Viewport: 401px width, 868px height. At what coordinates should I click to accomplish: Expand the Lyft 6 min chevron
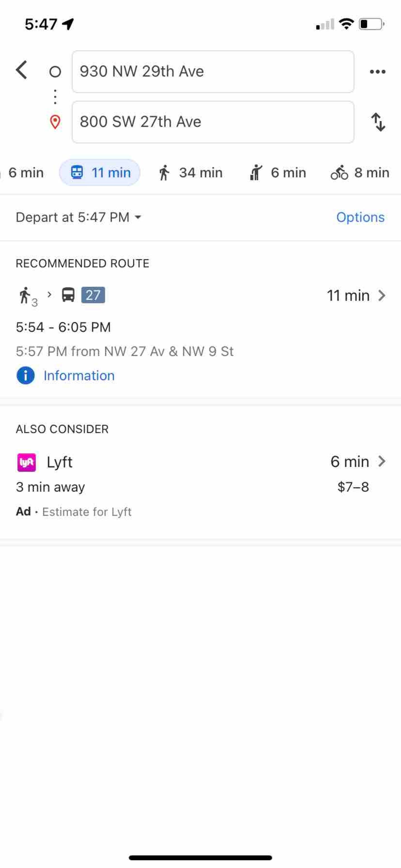click(x=382, y=461)
